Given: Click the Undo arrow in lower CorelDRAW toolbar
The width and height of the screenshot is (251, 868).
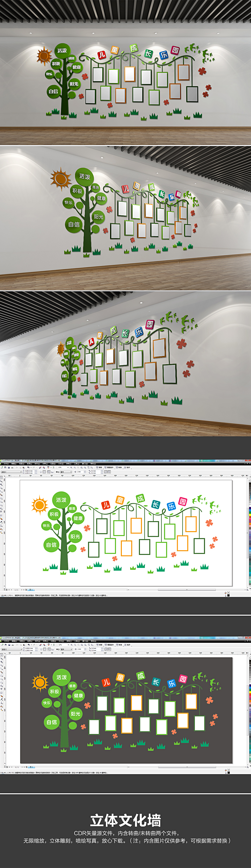Looking at the screenshot, I should [x=29, y=645].
